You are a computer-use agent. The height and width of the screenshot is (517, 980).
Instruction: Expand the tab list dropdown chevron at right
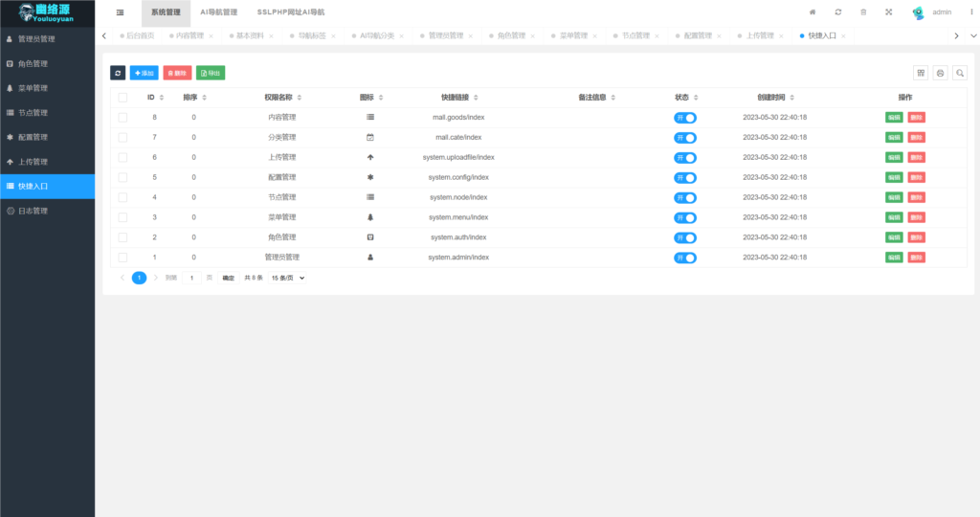957,35
